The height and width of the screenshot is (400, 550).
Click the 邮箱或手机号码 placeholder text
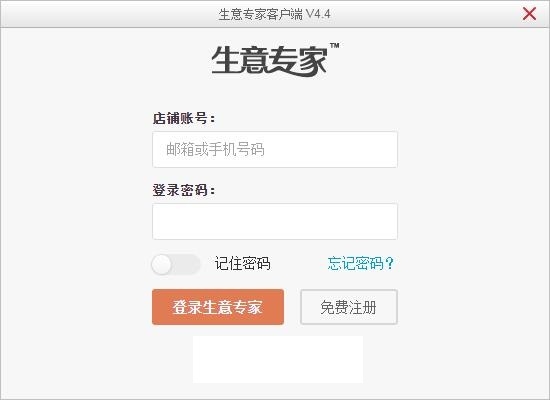pos(215,149)
